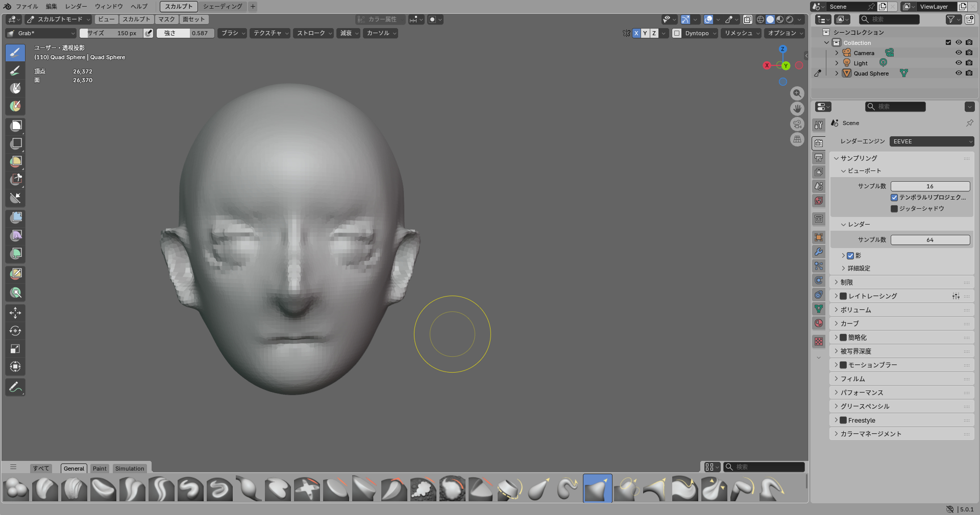Select the Move tool in left toolbar
Image resolution: width=980 pixels, height=515 pixels.
pos(15,312)
